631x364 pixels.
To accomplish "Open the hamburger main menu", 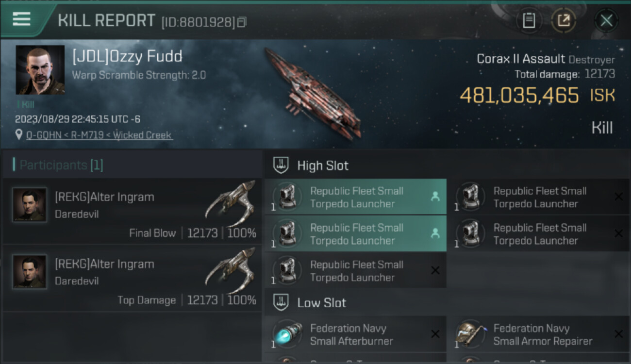I will (21, 19).
